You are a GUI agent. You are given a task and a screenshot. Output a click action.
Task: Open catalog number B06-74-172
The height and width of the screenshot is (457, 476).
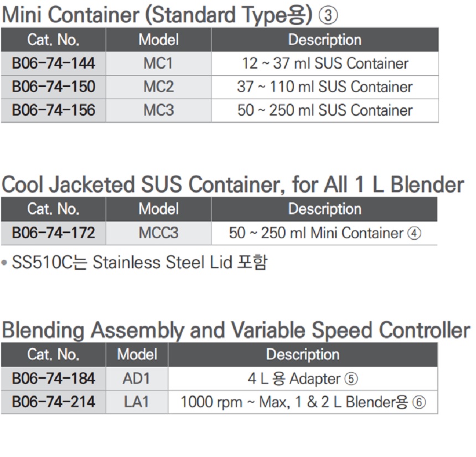point(54,233)
